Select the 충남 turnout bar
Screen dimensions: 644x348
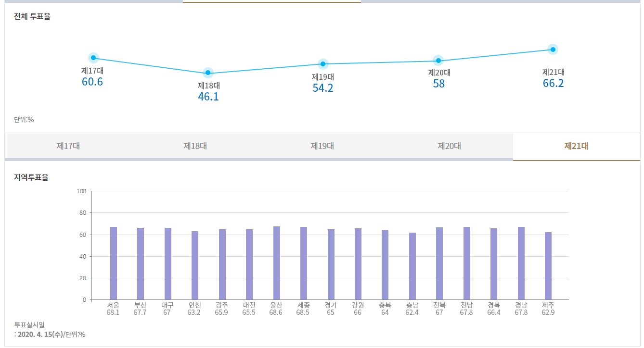(x=412, y=266)
